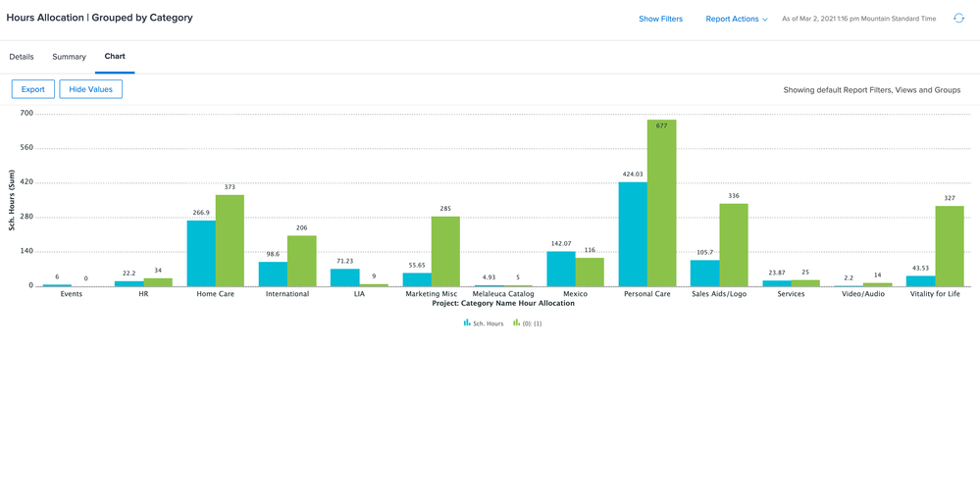Viewport: 980px width, 497px height.
Task: Switch to the Details tab
Action: (x=22, y=57)
